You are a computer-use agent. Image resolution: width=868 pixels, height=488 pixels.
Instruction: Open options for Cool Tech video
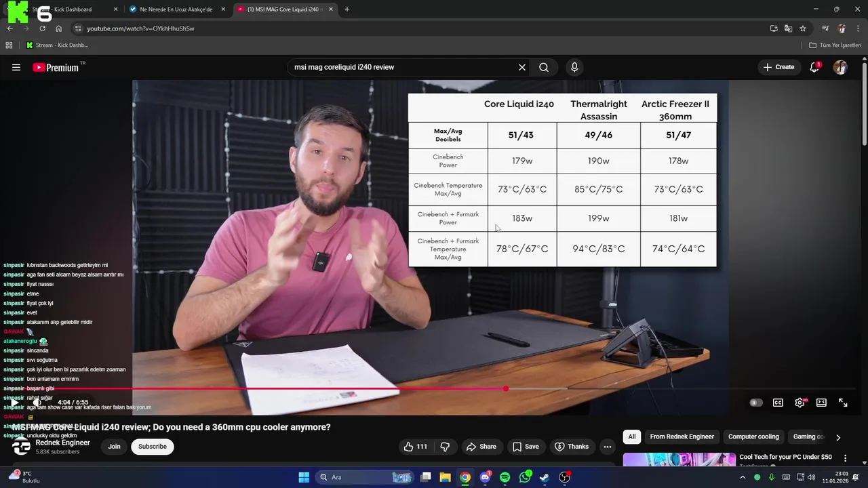coord(845,459)
